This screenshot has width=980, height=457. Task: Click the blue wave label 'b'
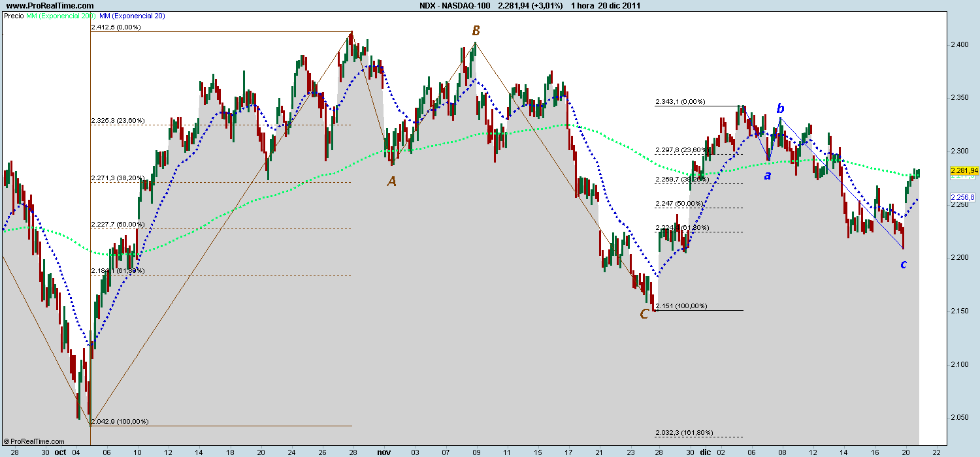(x=780, y=108)
